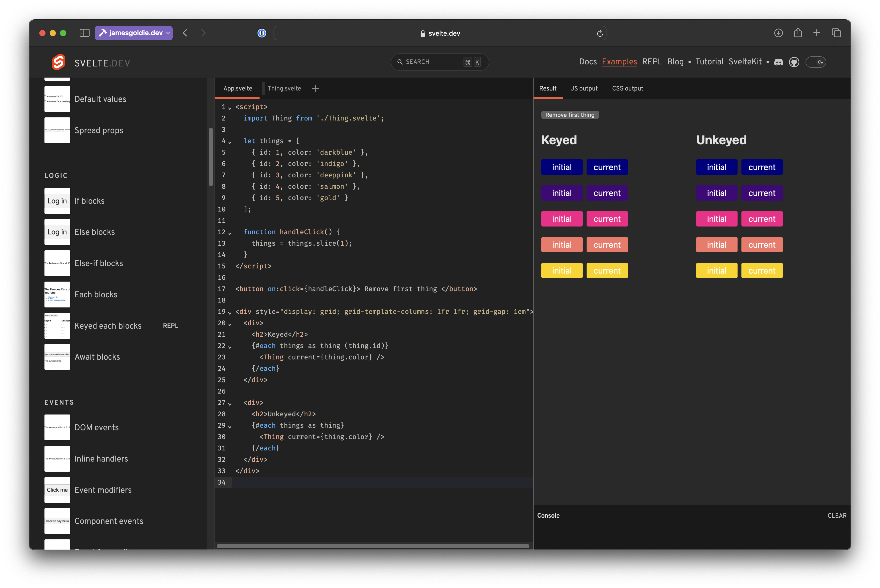
Task: Click the browser share icon
Action: (x=798, y=33)
